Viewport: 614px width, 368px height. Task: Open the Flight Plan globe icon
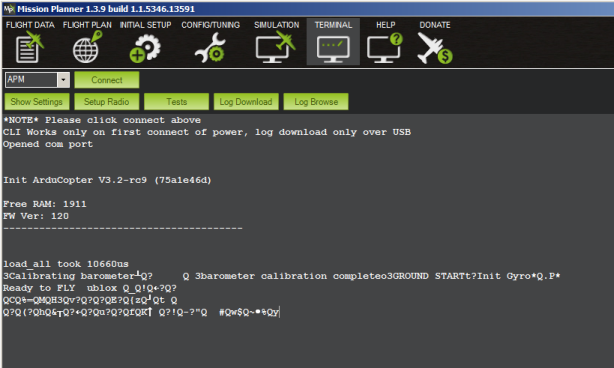click(87, 48)
